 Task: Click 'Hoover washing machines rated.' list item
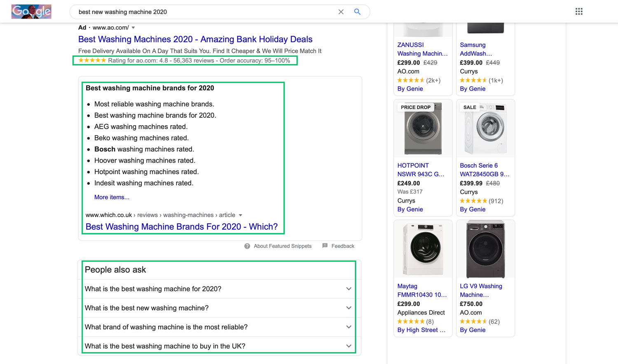[x=145, y=161]
